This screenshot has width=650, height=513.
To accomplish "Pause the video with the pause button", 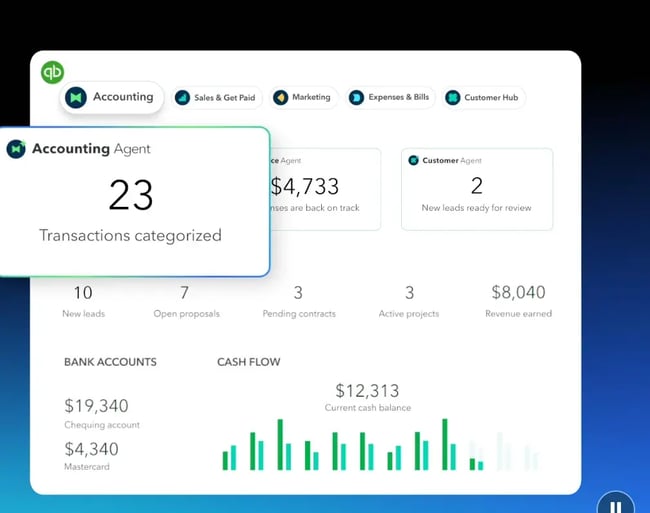I will click(x=616, y=505).
